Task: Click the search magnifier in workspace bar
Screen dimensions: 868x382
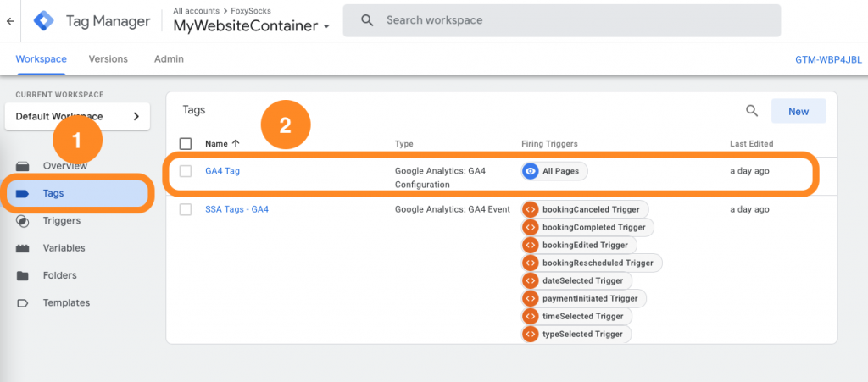Action: [x=366, y=20]
